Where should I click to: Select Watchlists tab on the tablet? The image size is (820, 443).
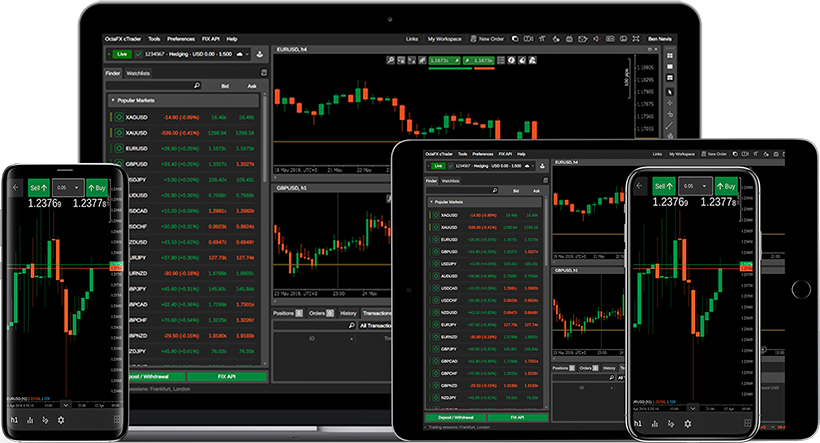pos(450,181)
